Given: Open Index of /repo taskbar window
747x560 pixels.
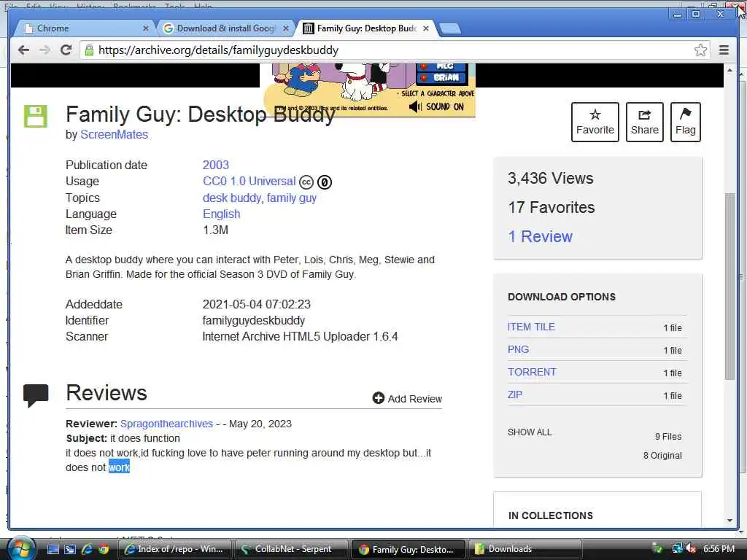Looking at the screenshot, I should tap(174, 549).
